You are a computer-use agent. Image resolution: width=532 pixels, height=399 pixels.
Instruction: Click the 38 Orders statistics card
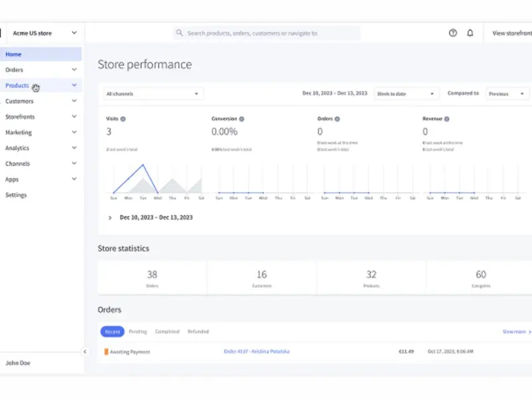pos(152,278)
